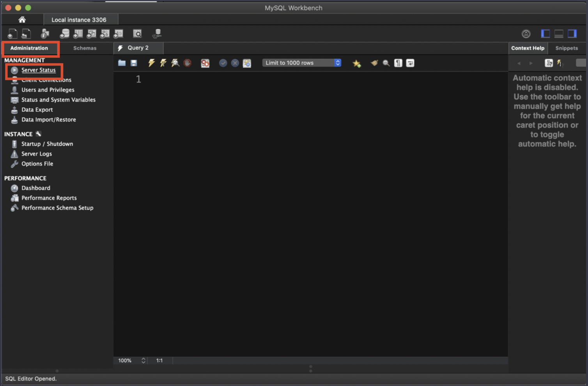This screenshot has height=386, width=588.
Task: Open Server Status page
Action: tap(38, 70)
